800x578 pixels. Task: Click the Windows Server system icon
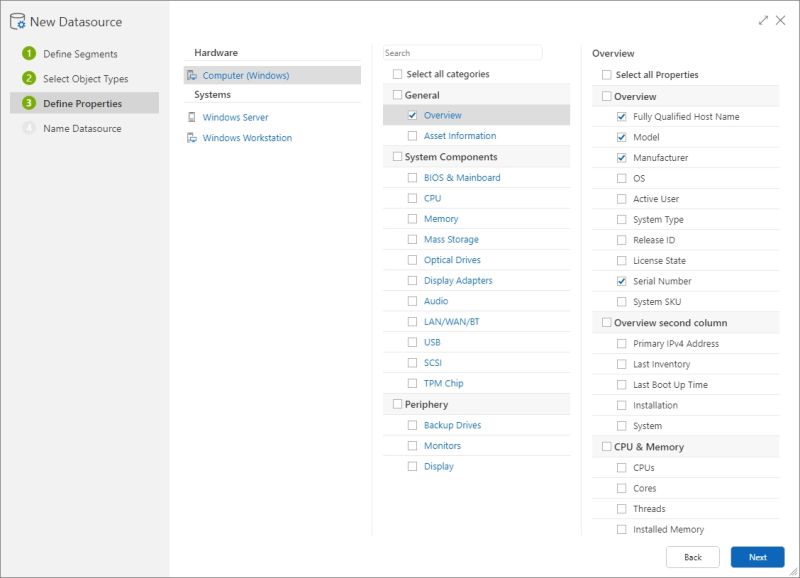tap(190, 117)
